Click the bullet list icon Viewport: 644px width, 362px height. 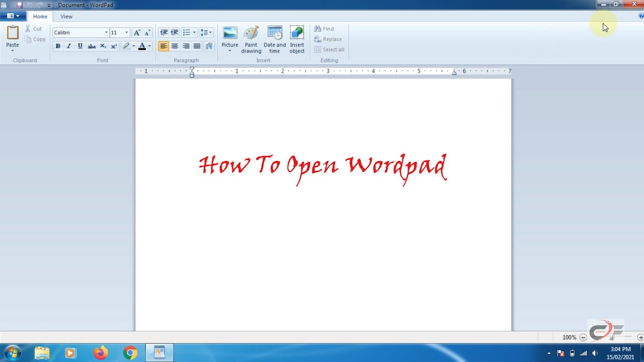[x=186, y=33]
